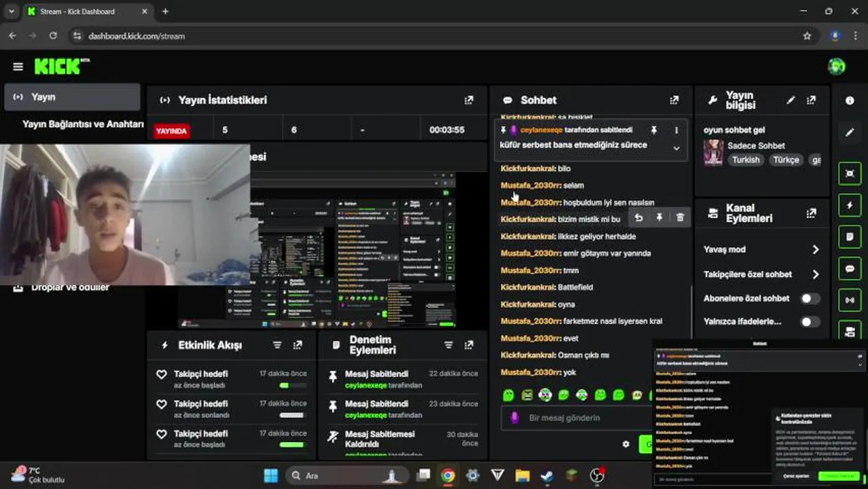Toggle Abonelere özel sohbet switch
The width and height of the screenshot is (868, 489).
coord(810,298)
